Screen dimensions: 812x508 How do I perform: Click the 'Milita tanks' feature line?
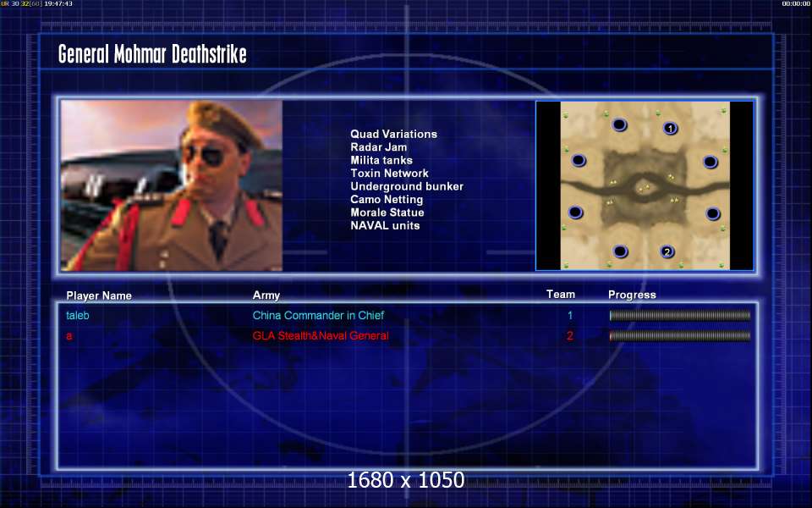pos(381,160)
